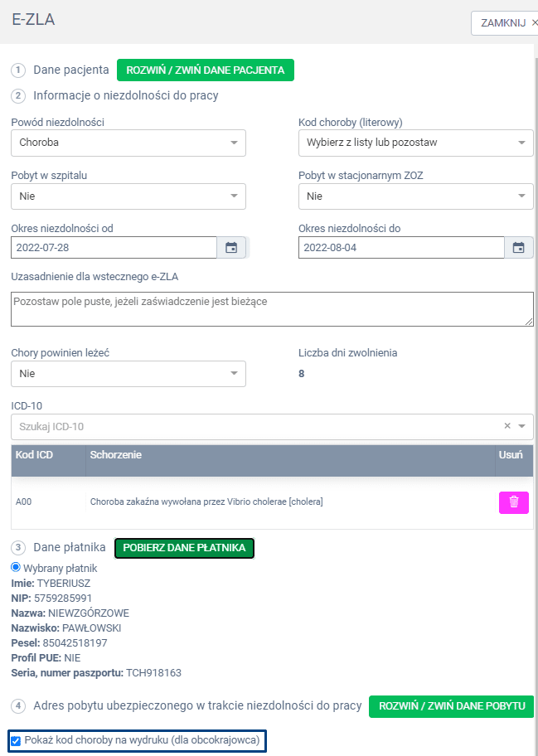The height and width of the screenshot is (756, 538).
Task: Open Pobyt w stacjonarnym ZOZ dropdown
Action: 415,196
